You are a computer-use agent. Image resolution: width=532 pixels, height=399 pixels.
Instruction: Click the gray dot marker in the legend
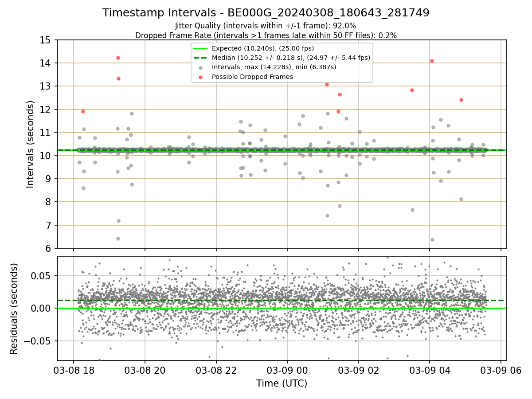[x=201, y=67]
